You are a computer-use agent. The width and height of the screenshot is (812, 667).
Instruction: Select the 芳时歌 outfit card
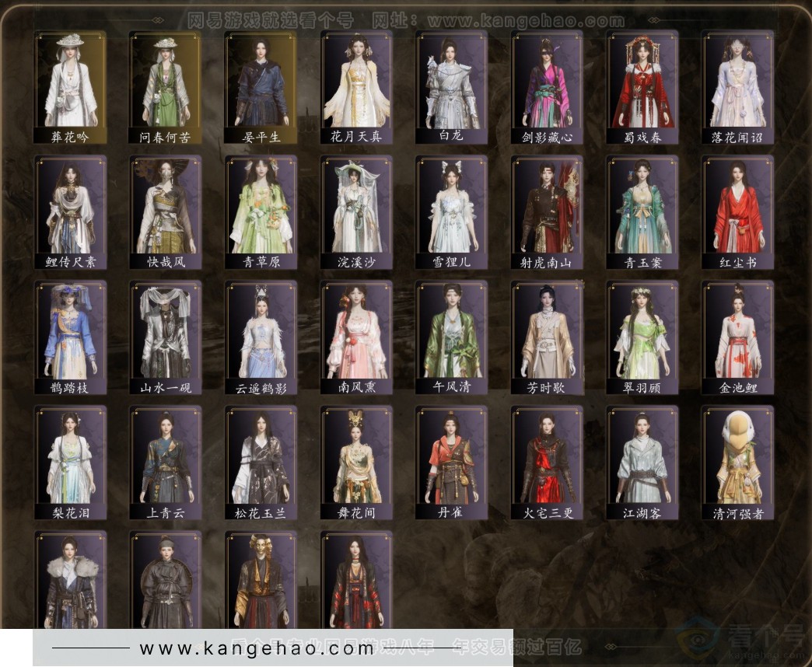(546, 337)
